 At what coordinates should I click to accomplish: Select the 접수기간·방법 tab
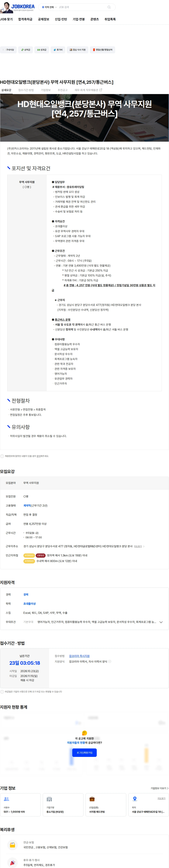tap(26, 90)
